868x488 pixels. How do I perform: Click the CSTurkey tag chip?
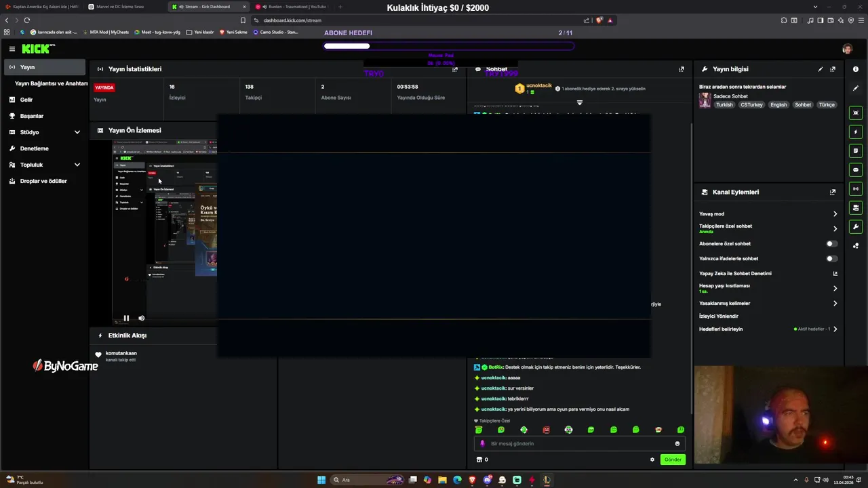[751, 105]
